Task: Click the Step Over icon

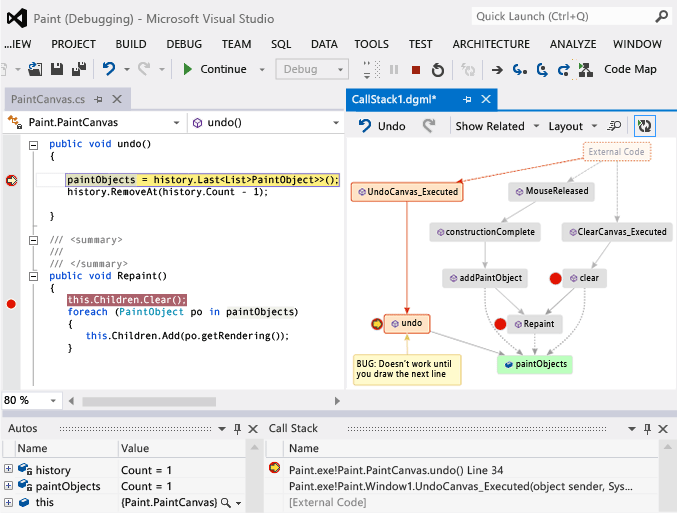Action: (541, 70)
